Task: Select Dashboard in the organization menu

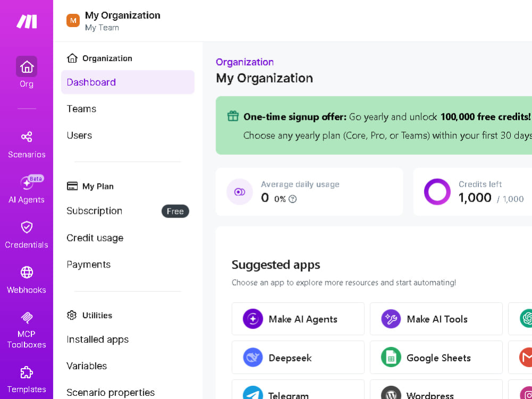Action: [x=128, y=82]
